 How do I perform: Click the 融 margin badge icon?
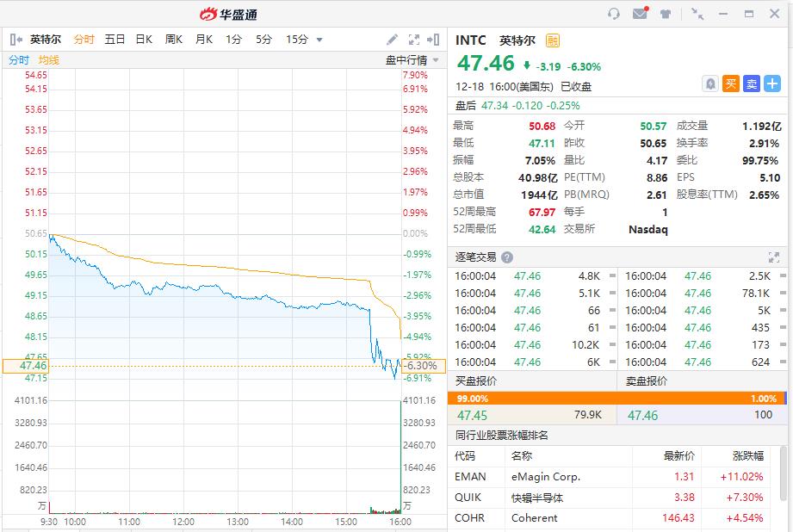[x=552, y=40]
